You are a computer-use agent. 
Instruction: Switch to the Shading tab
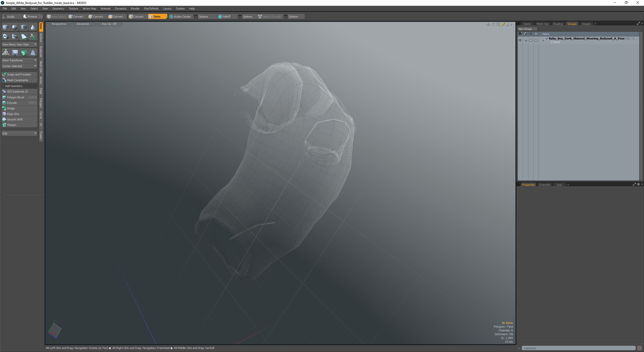(557, 24)
